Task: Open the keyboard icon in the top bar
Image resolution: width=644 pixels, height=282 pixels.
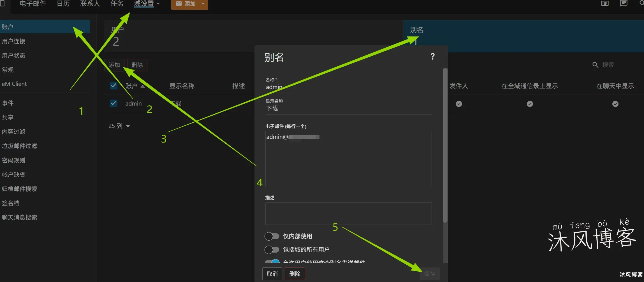Action: [605, 3]
